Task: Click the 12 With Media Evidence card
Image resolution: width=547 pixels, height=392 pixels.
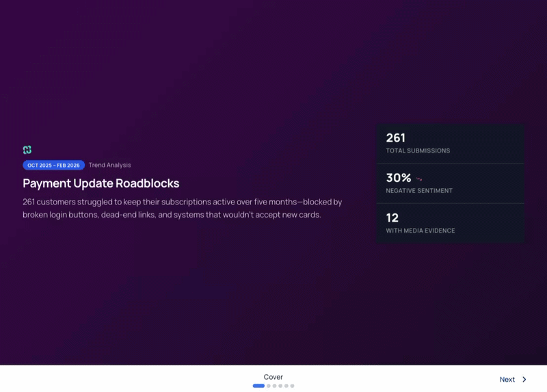Action: (450, 224)
